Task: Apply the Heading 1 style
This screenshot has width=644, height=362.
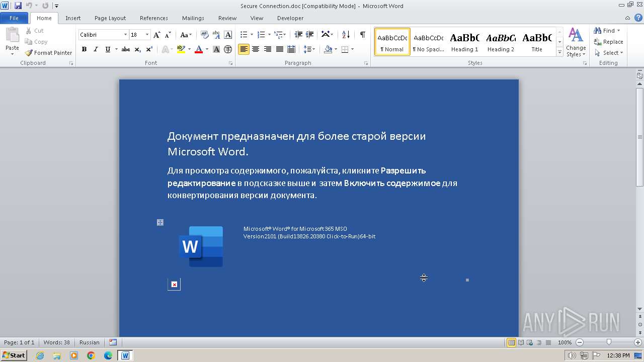Action: tap(464, 42)
